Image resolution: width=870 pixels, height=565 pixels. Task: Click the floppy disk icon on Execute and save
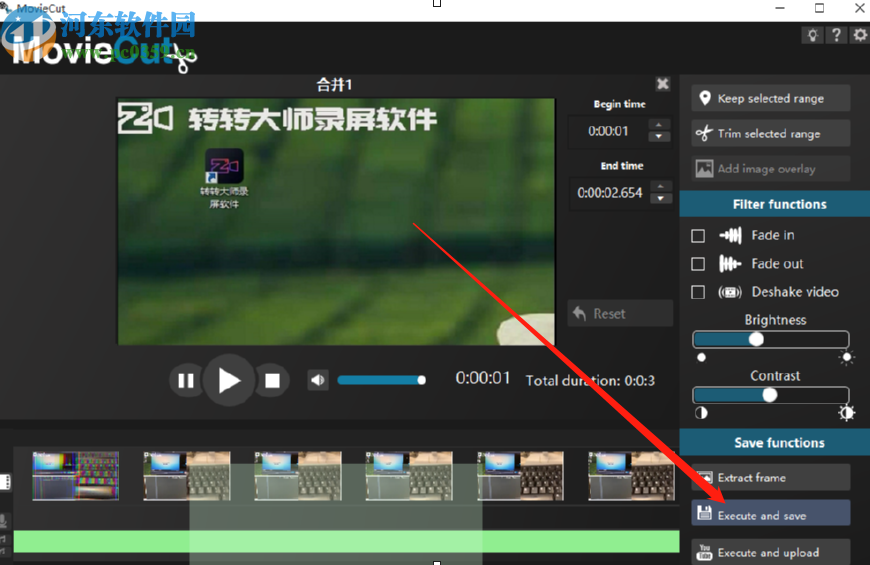click(x=704, y=513)
